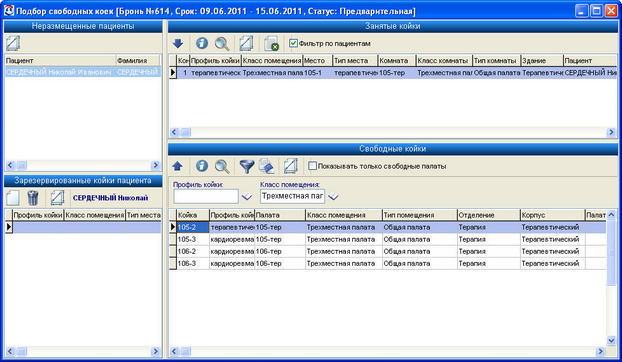The height and width of the screenshot is (362, 622).
Task: Click the 105-1 cell in occupied beds
Action: pos(318,73)
